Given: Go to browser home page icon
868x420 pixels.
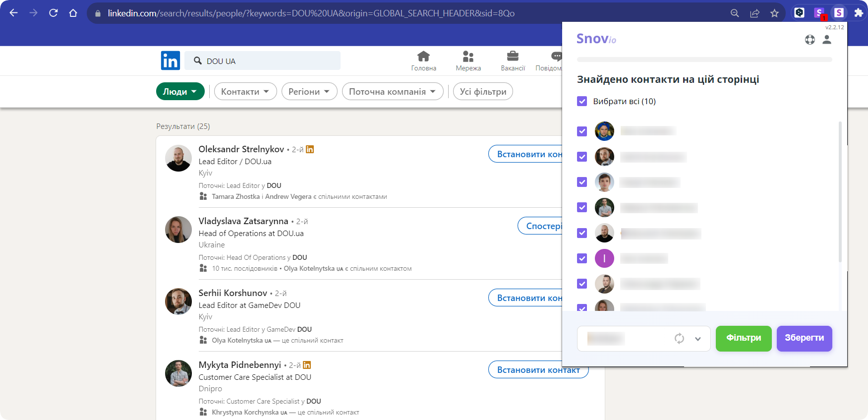Looking at the screenshot, I should (x=73, y=13).
